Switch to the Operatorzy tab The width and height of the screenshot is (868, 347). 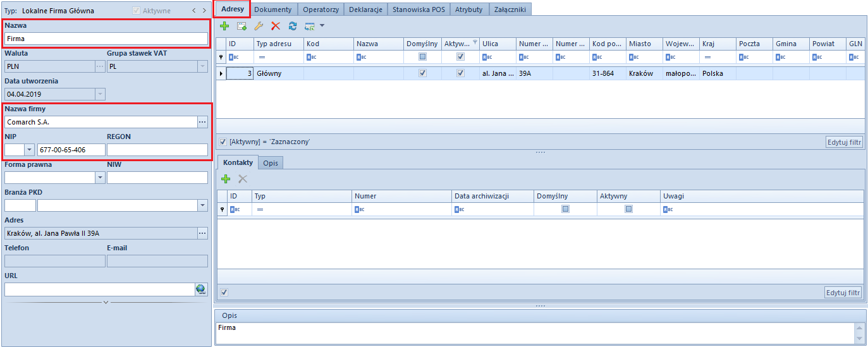tap(321, 9)
